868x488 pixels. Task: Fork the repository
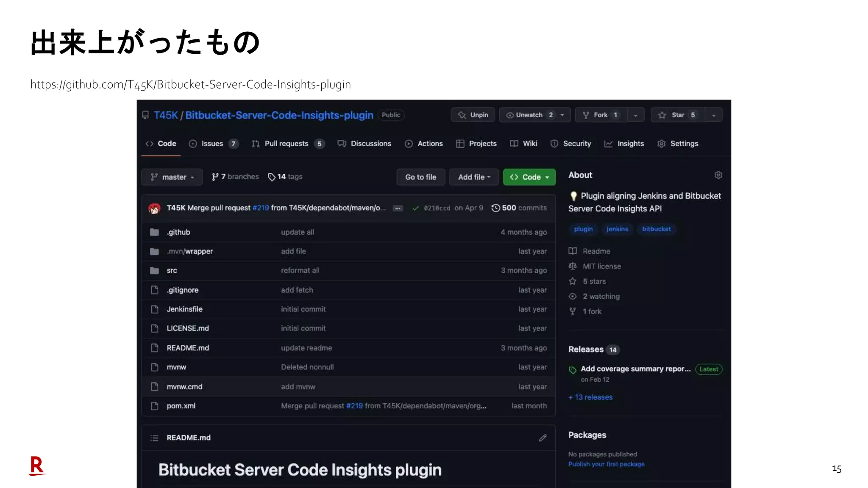coord(601,115)
